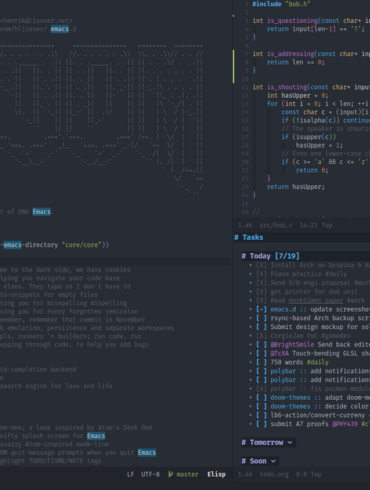Click the highlighted emacs in .emacs.d path
This screenshot has width=370, height=490.
[x=60, y=29]
